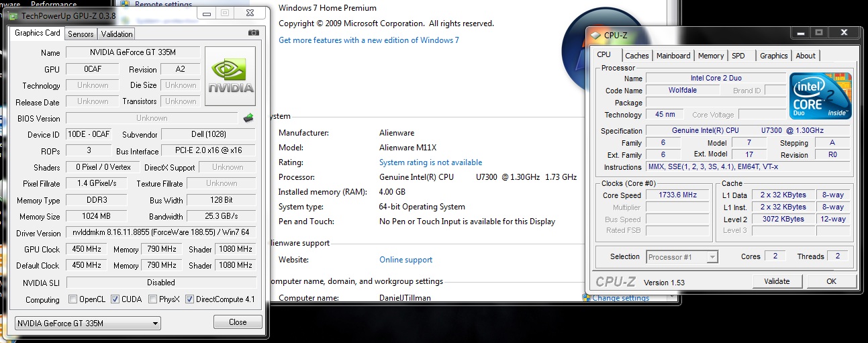Click the OK button in CPU-Z

click(831, 281)
